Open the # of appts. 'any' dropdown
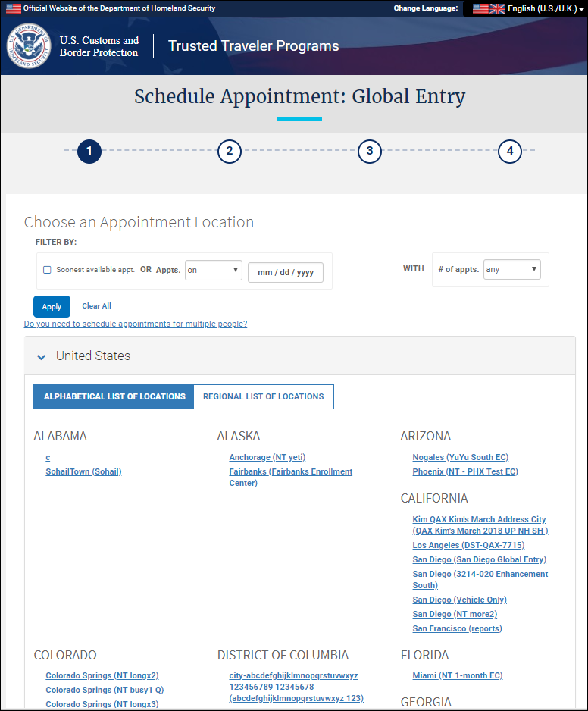Viewport: 588px width, 711px height. point(511,269)
